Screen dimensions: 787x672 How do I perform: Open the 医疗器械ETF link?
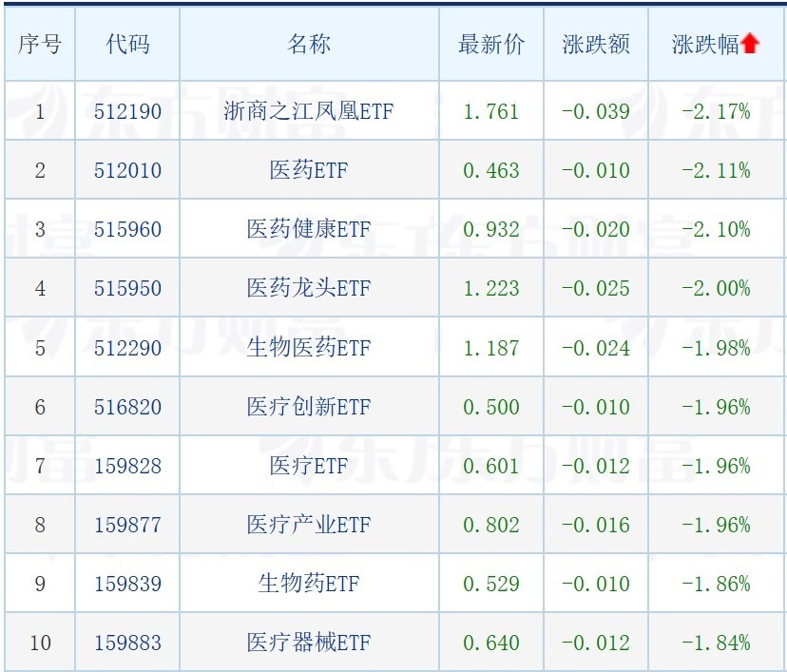(309, 643)
